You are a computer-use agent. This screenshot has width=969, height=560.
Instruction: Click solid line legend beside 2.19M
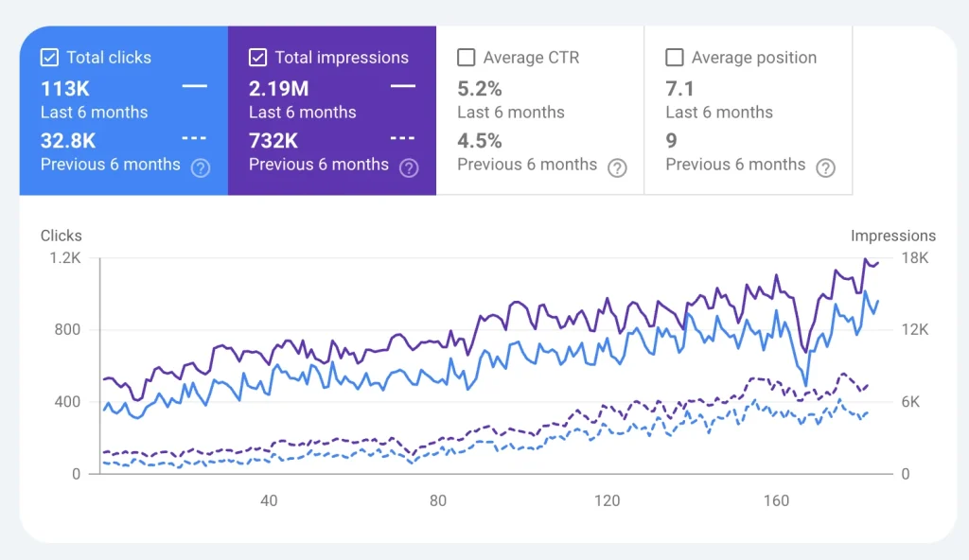coord(402,86)
